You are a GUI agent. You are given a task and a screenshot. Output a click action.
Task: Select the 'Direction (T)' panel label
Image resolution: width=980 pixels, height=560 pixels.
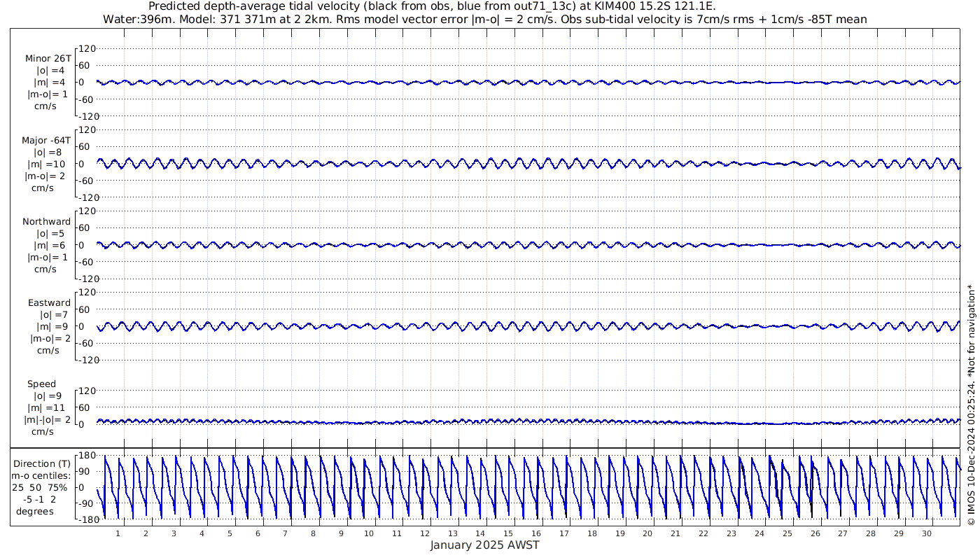tap(42, 463)
